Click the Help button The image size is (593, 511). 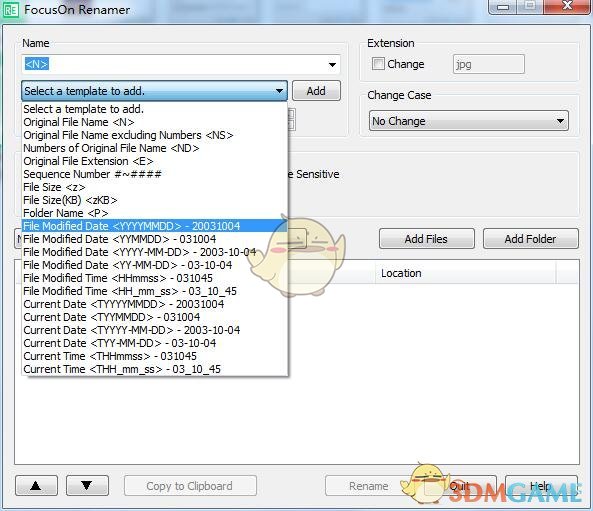click(541, 486)
